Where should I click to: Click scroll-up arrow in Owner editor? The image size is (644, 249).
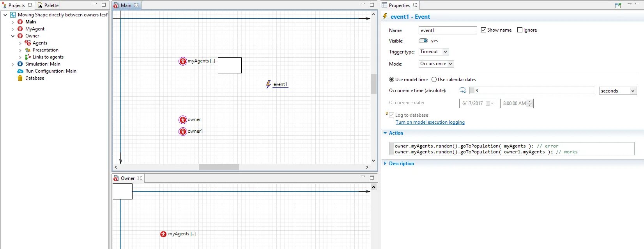click(x=373, y=187)
